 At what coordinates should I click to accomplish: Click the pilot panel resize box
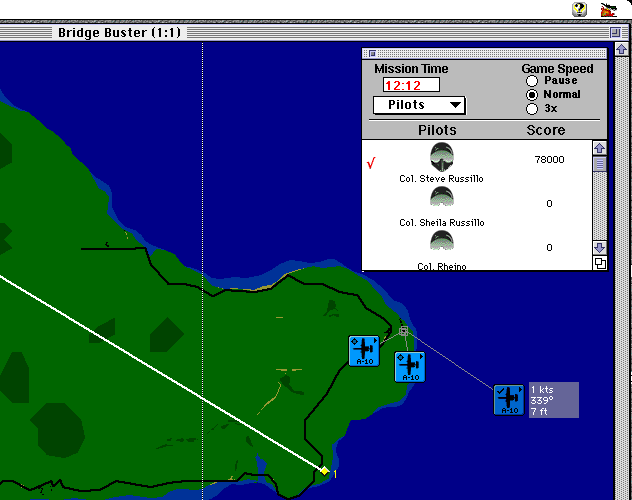(600, 263)
